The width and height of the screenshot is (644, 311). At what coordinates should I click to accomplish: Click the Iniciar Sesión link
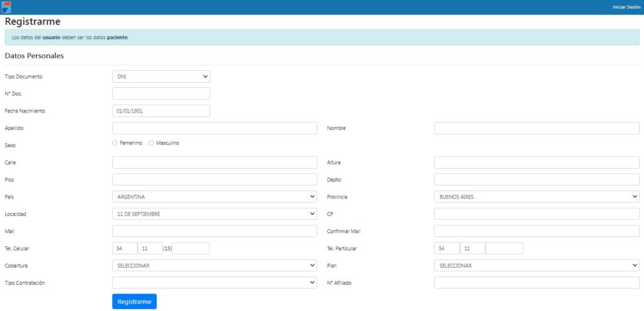coord(626,7)
